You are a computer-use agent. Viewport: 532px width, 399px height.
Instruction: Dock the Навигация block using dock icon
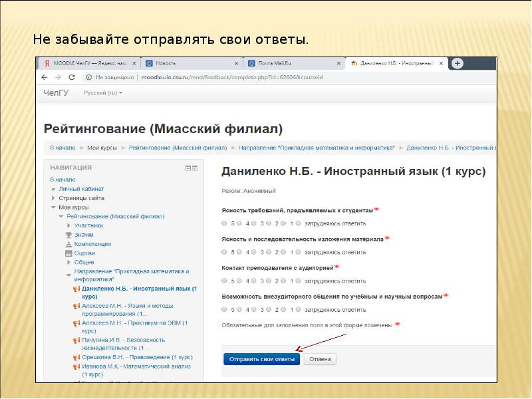(x=195, y=168)
